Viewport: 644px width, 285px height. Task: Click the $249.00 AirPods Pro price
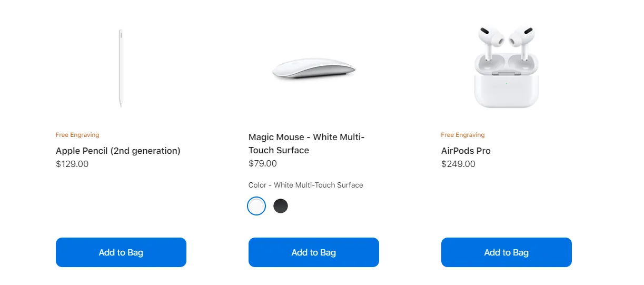coord(458,164)
